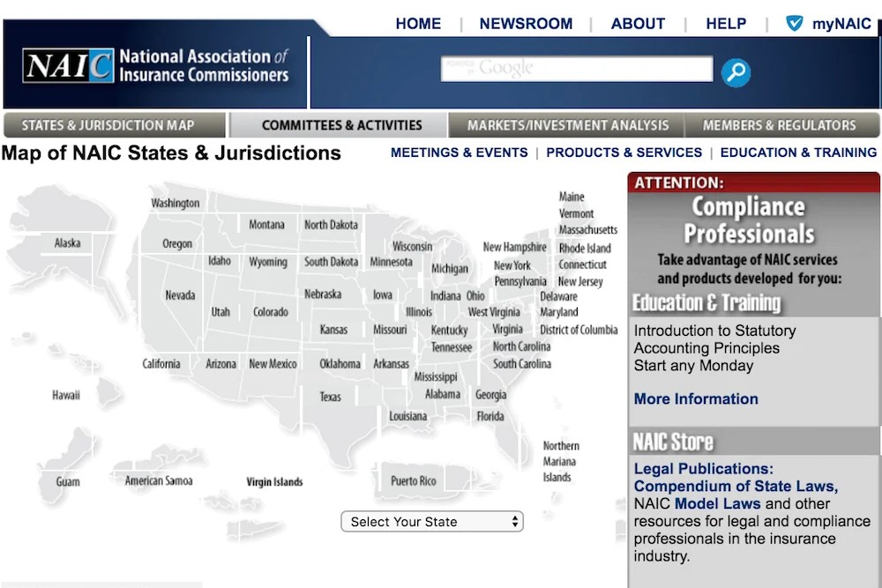The width and height of the screenshot is (882, 588).
Task: Select Louisiana on the map
Action: click(407, 416)
